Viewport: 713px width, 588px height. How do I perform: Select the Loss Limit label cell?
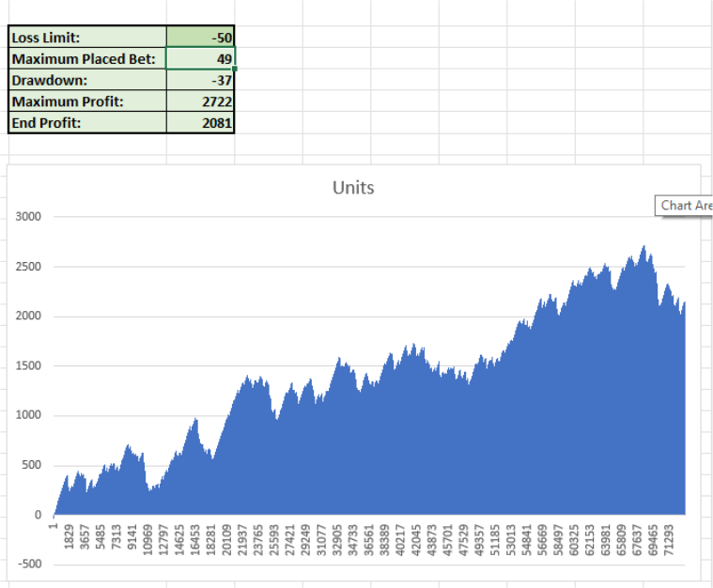point(86,39)
